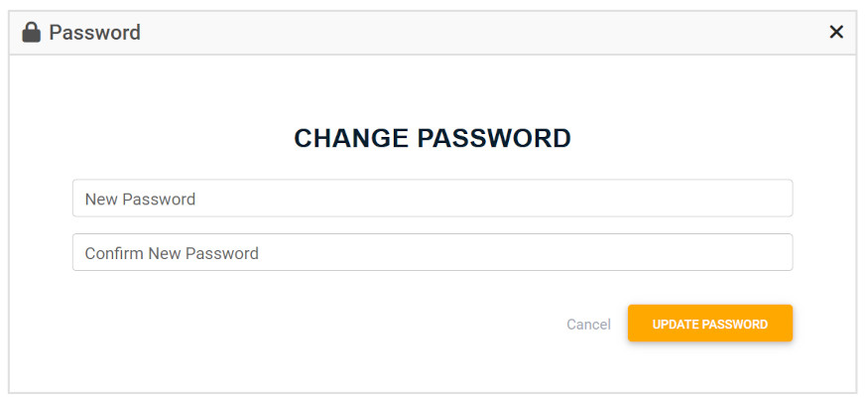Activate the first password input box
The image size is (868, 403).
[x=433, y=199]
